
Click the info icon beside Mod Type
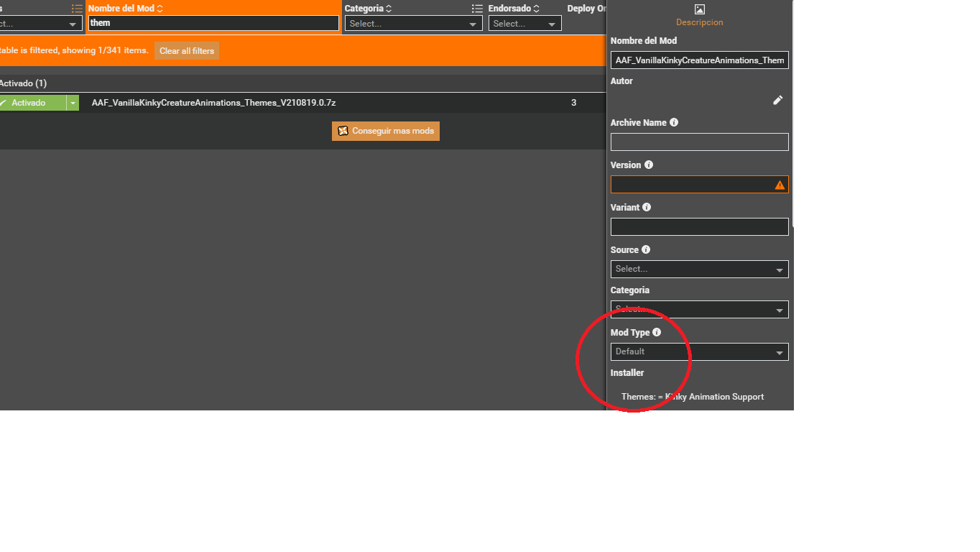(x=656, y=332)
